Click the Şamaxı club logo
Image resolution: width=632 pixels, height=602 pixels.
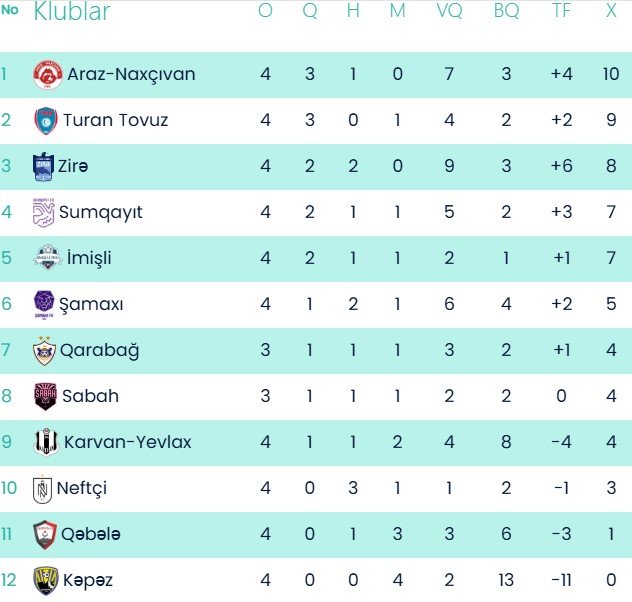coord(46,304)
